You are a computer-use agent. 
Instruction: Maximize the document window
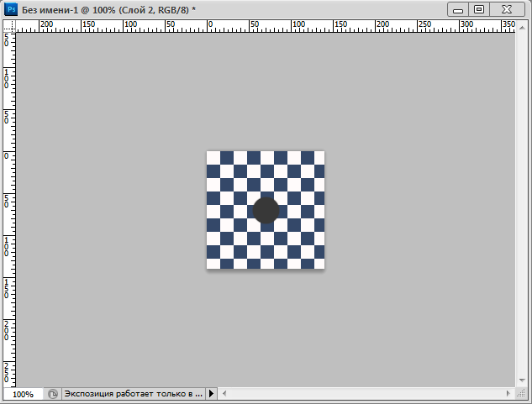[480, 9]
